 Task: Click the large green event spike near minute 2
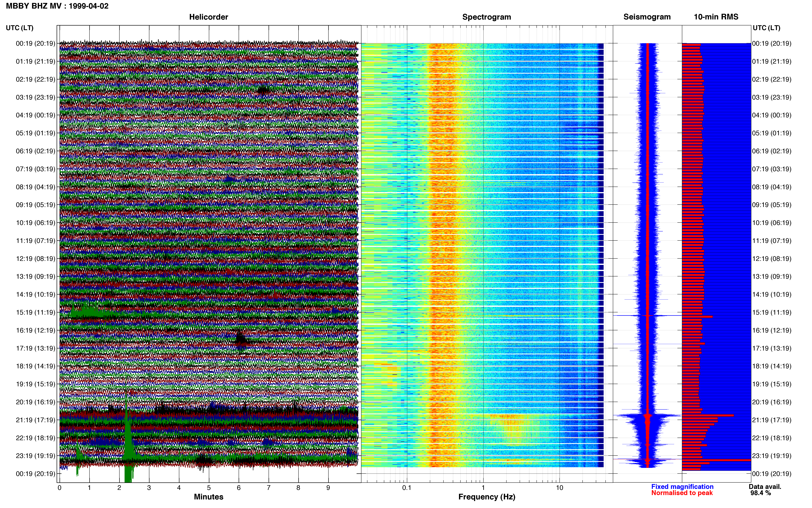(x=128, y=437)
